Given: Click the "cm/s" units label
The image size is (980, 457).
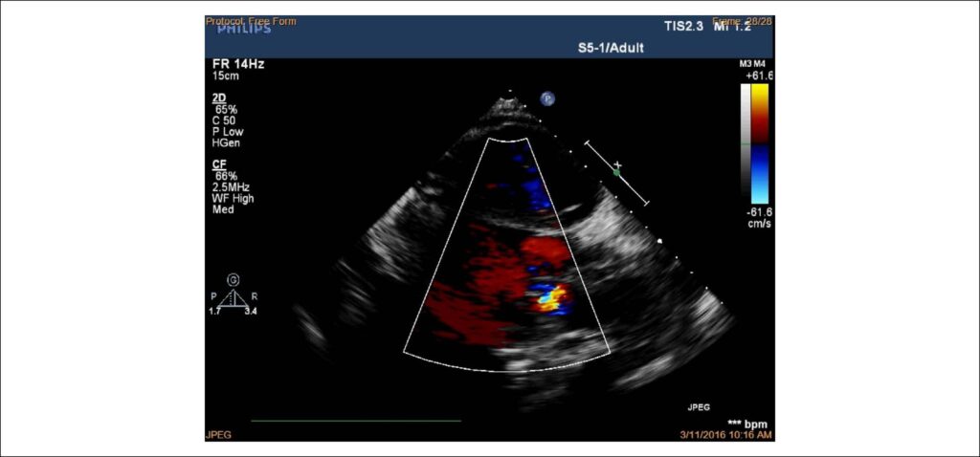Looking at the screenshot, I should click(759, 223).
